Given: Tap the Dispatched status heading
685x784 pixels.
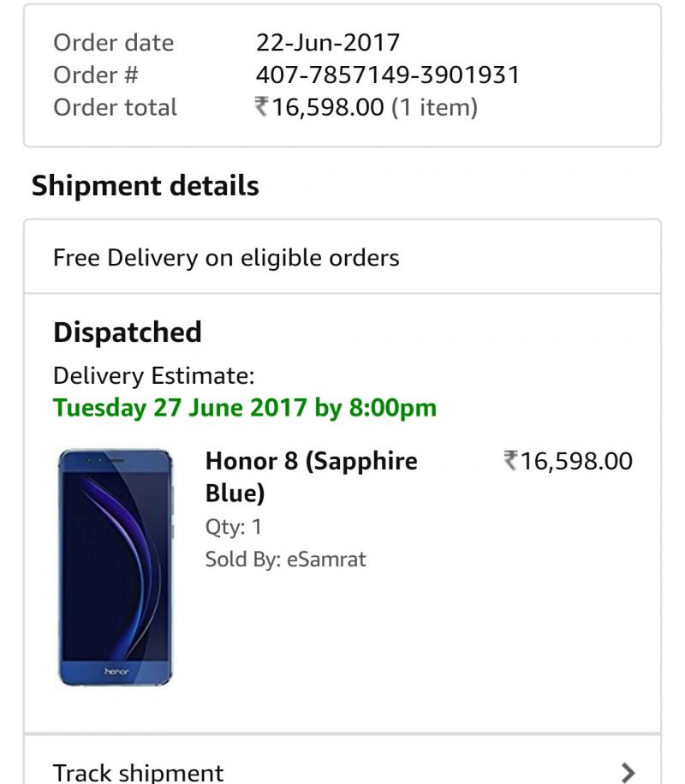Looking at the screenshot, I should click(128, 332).
